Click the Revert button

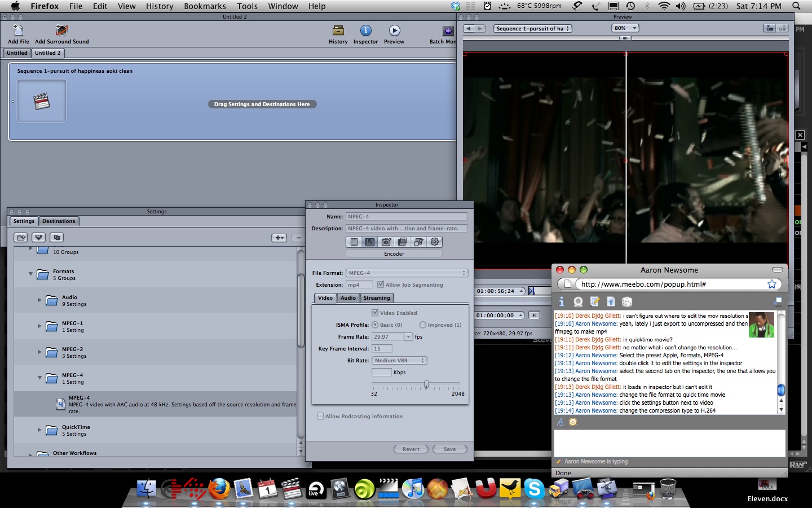point(411,449)
